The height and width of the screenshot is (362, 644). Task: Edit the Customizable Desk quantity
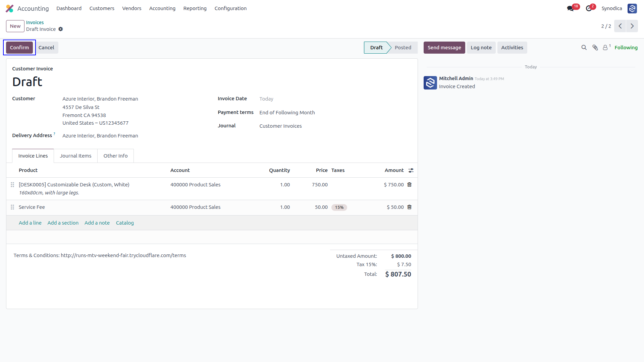pos(285,185)
